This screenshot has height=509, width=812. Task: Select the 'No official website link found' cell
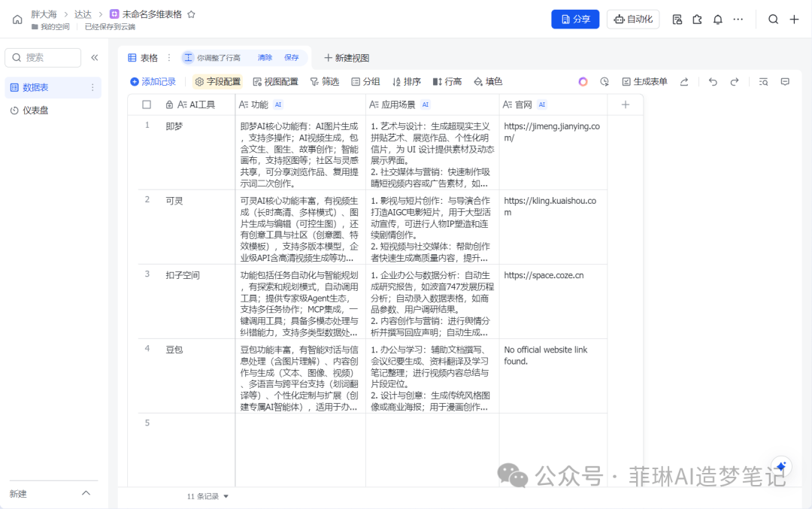553,376
